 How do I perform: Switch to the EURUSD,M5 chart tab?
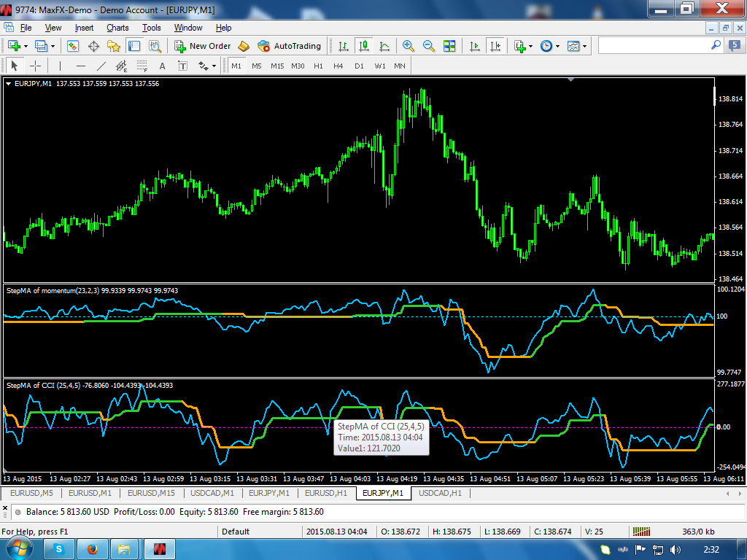tap(31, 493)
